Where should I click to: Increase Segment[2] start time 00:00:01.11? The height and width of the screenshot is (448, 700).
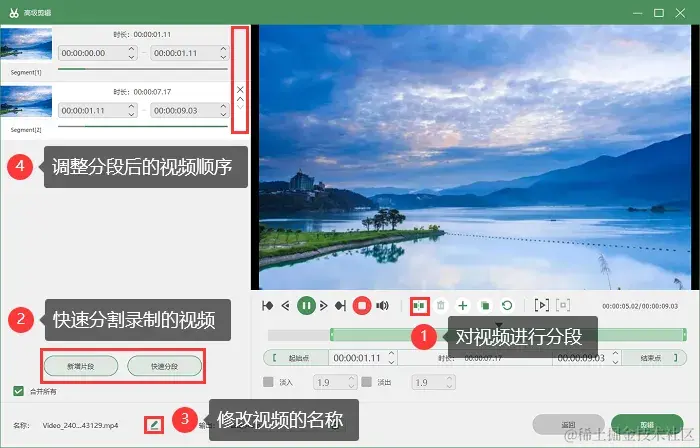click(131, 107)
